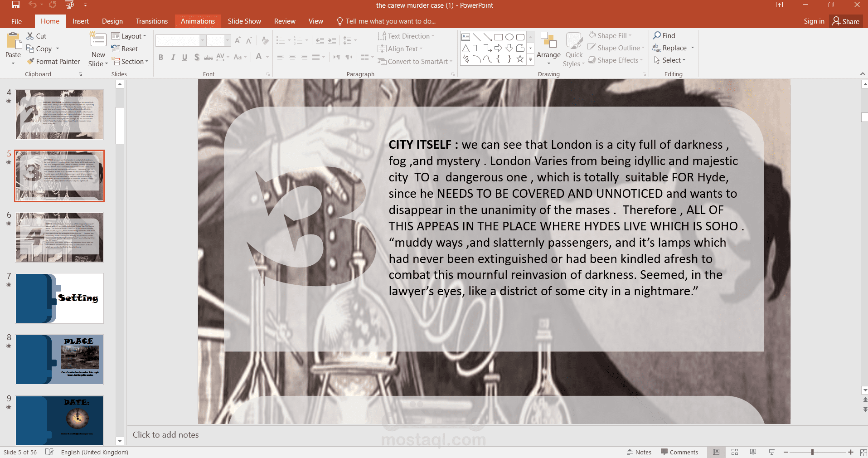Save the presentation using the floppy disk icon

pos(16,5)
